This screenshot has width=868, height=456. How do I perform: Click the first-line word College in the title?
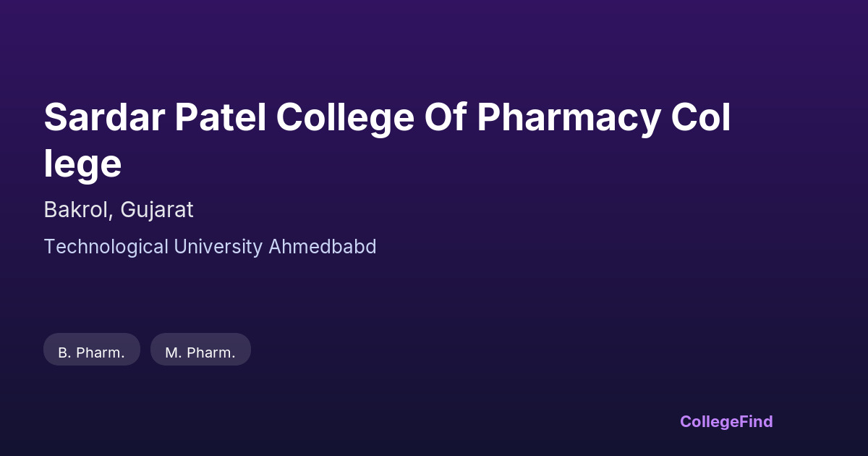coord(344,118)
